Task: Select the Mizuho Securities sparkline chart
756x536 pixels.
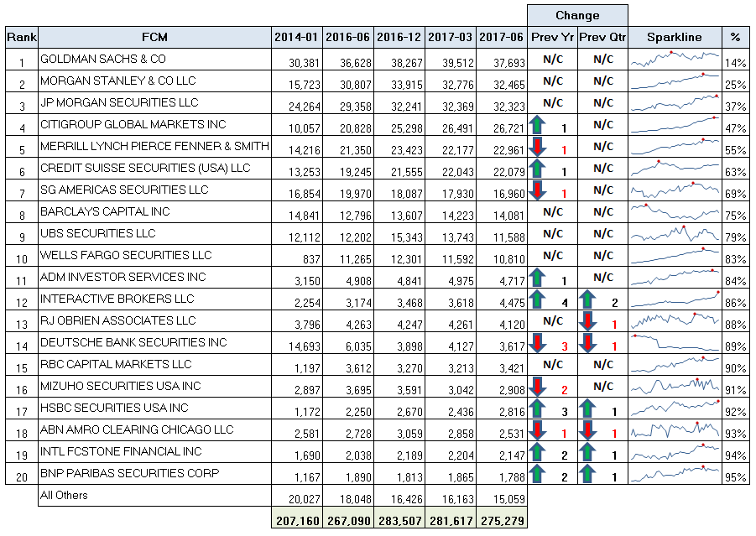Action: [x=675, y=387]
